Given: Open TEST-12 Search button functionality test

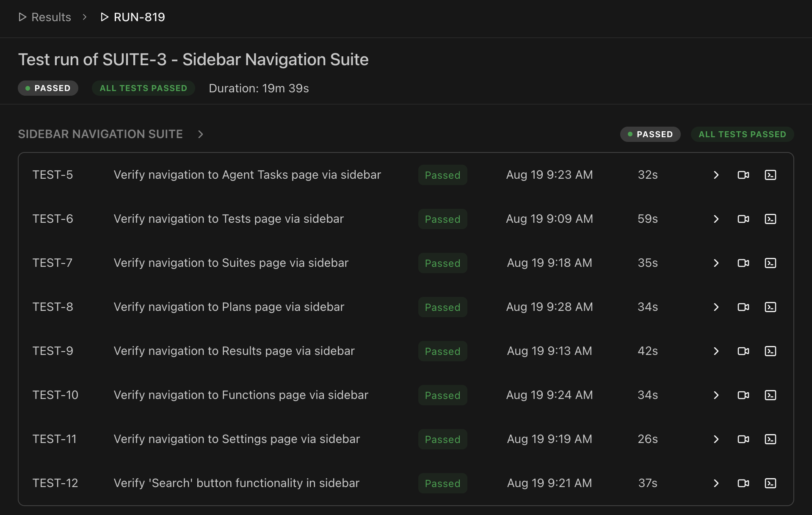Looking at the screenshot, I should [236, 483].
